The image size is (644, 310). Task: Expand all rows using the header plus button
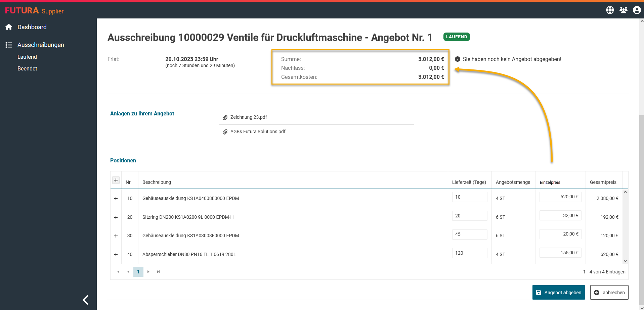116,180
